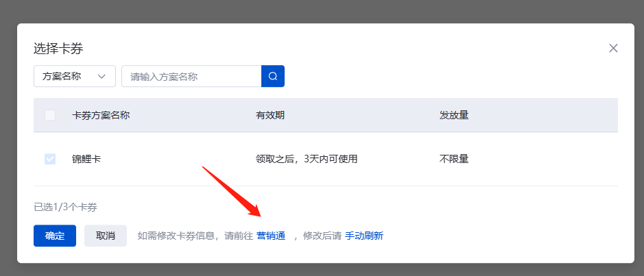Screen dimensions: 644x276
Task: Toggle the select-all checkbox in table header
Action: pyautogui.click(x=50, y=115)
